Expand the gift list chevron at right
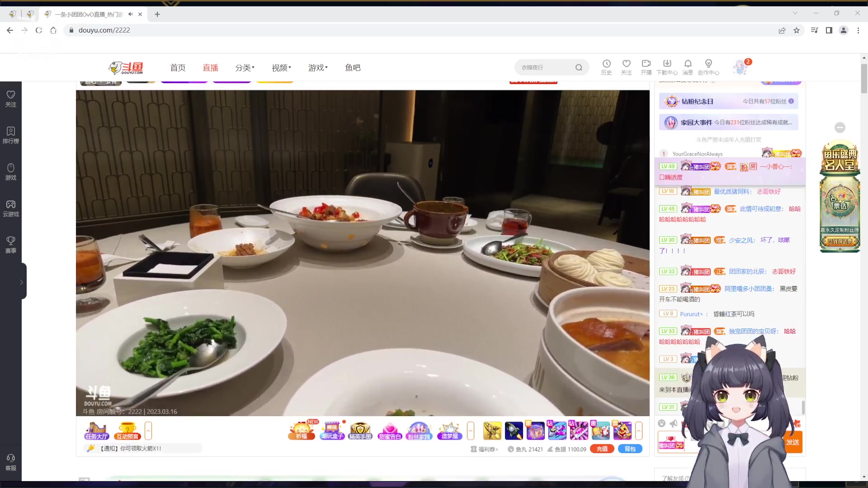The height and width of the screenshot is (488, 868). pos(639,431)
